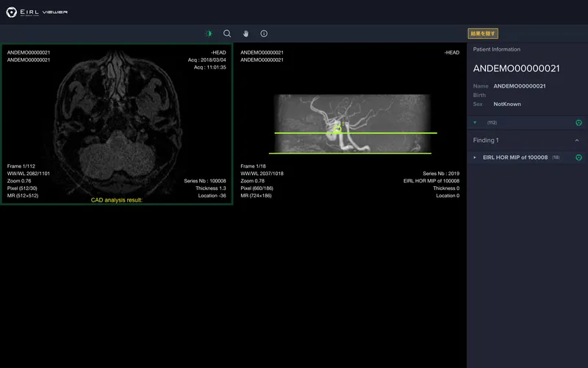Screen dimensions: 588x368
Task: Activate the hand pan tool
Action: (245, 33)
